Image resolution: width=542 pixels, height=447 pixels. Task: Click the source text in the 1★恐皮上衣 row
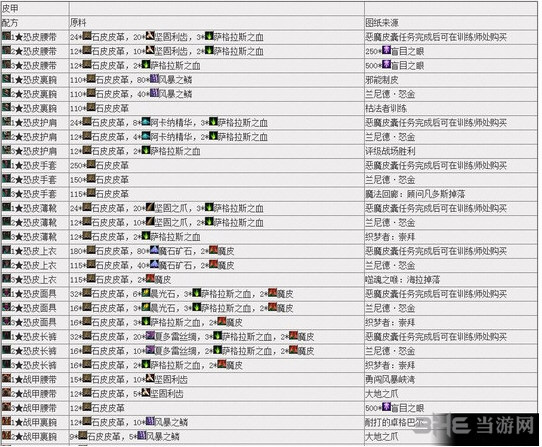(x=436, y=251)
